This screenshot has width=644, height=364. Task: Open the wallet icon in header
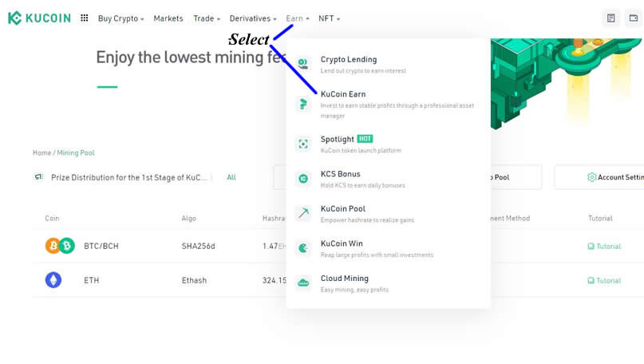pos(634,18)
